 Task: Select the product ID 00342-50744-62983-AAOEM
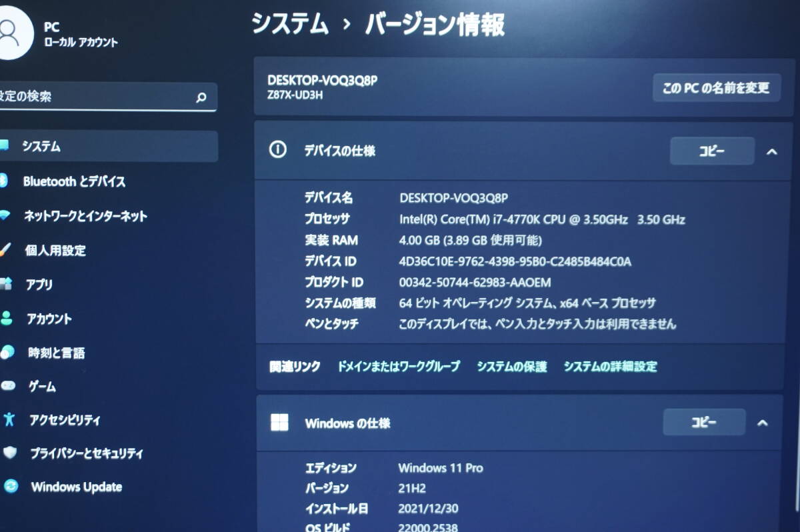click(475, 283)
